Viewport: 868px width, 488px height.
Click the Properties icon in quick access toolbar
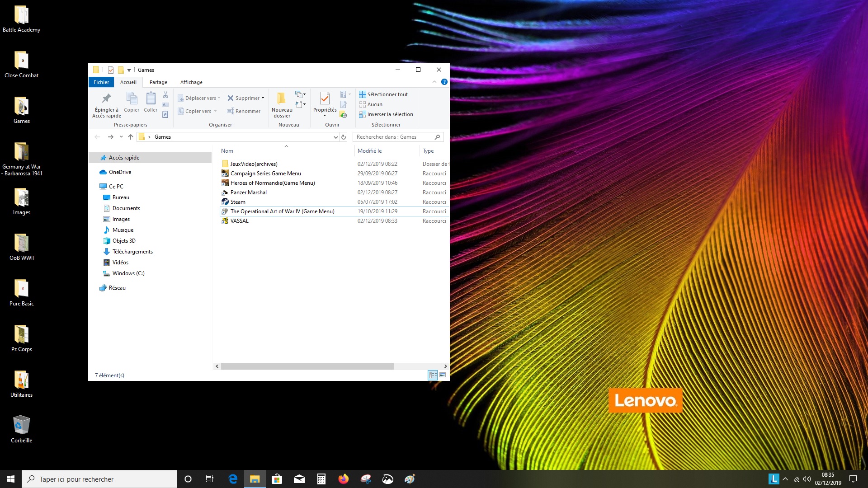pos(111,70)
